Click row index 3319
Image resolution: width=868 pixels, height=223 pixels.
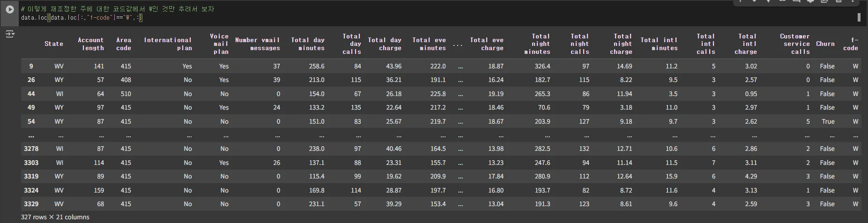click(x=31, y=176)
